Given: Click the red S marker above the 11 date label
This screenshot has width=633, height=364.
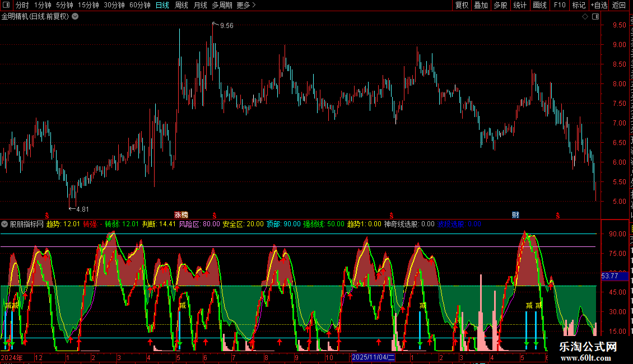Looking at the screenshot, I should click(x=391, y=216).
